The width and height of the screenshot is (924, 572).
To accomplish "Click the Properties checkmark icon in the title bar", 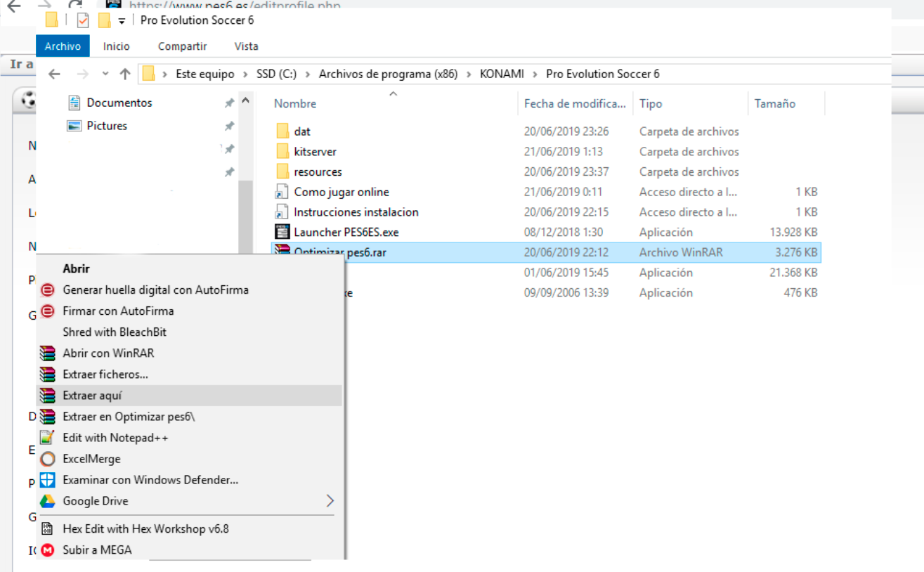I will coord(83,20).
